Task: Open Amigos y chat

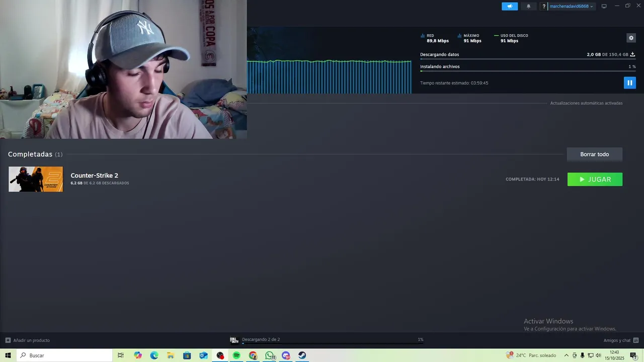Action: (x=621, y=340)
